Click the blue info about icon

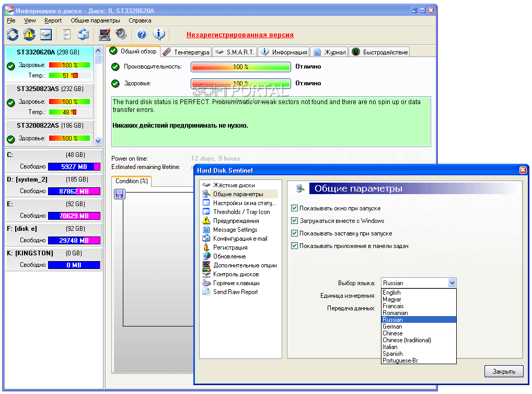(159, 35)
